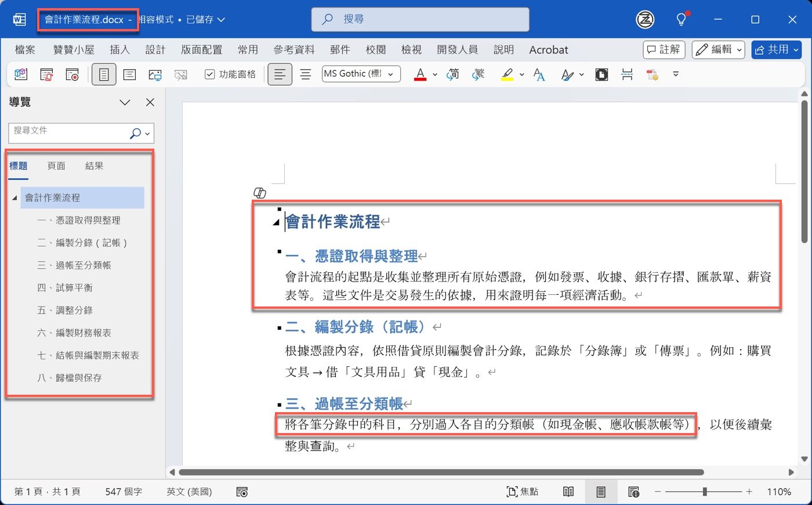Select the text highlight color icon

[508, 74]
